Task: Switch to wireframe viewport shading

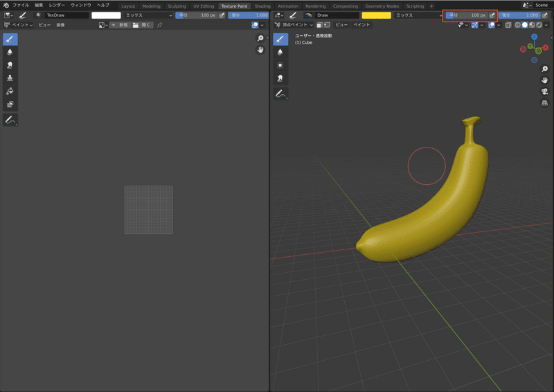Action: coord(517,25)
